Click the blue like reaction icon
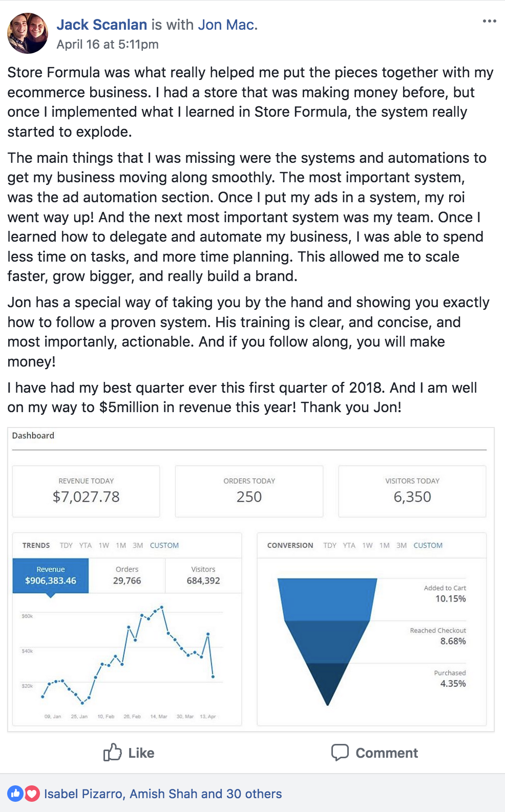The image size is (505, 812). [x=15, y=794]
